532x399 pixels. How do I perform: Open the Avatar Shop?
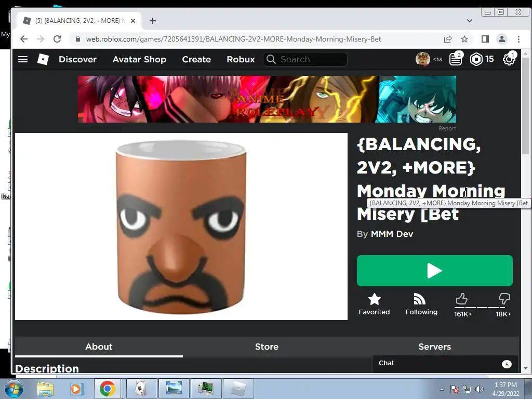tap(139, 59)
